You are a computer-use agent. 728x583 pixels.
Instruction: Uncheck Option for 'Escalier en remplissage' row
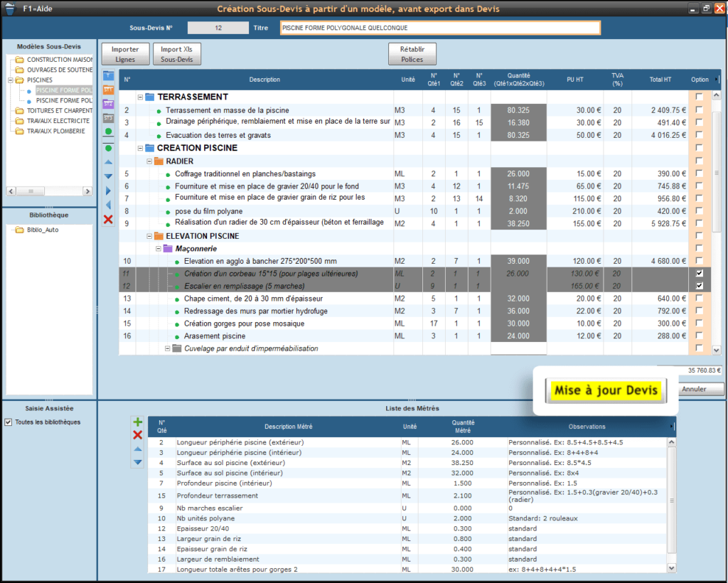coord(700,286)
